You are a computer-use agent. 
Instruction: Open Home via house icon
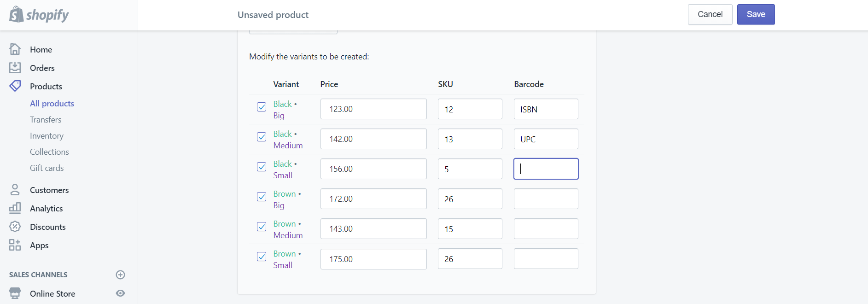[x=15, y=49]
